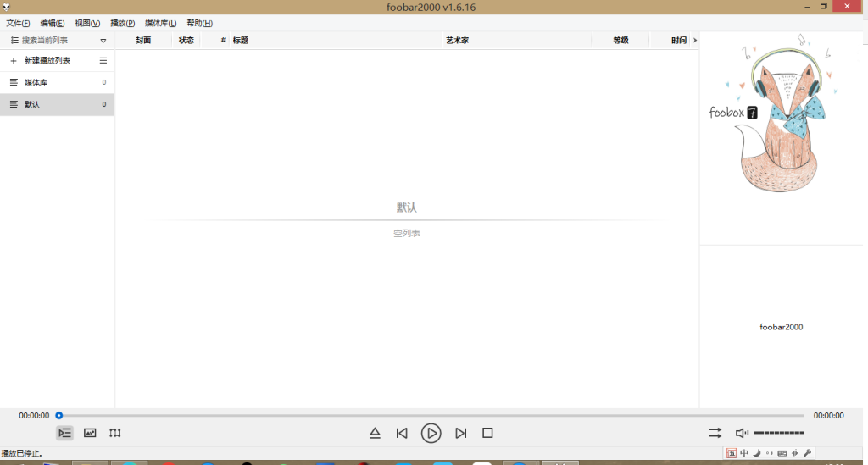The width and height of the screenshot is (868, 465).
Task: Toggle the playback order repeat icon
Action: point(715,433)
